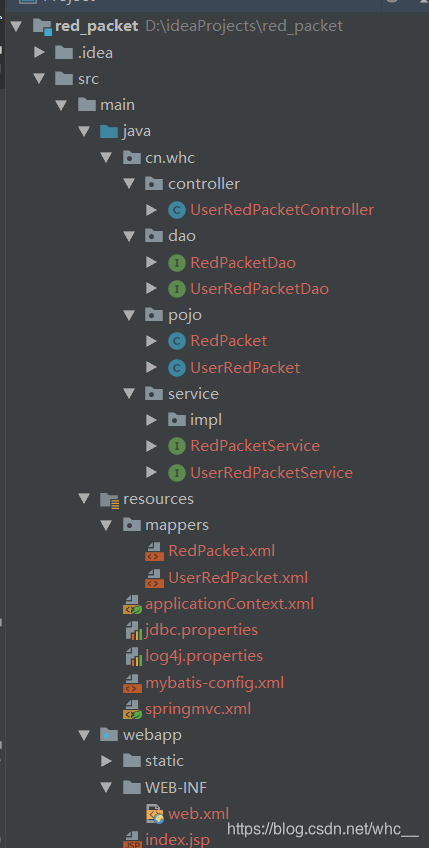Collapse the controller package
The image size is (429, 848).
click(129, 184)
